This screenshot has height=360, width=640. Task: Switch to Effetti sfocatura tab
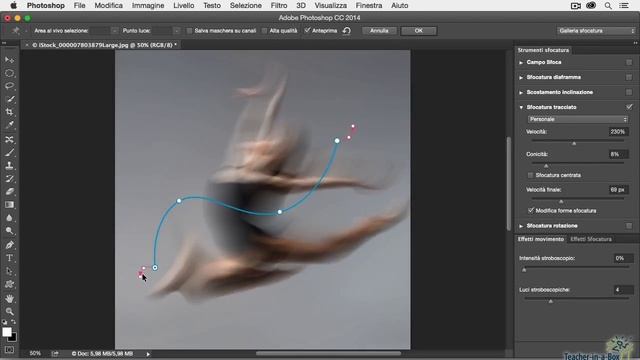click(591, 239)
